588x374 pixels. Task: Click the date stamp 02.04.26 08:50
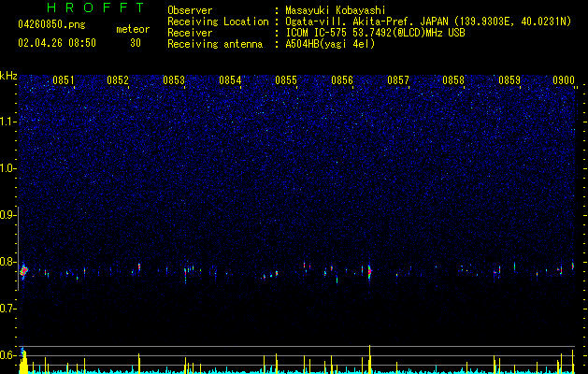tap(57, 43)
